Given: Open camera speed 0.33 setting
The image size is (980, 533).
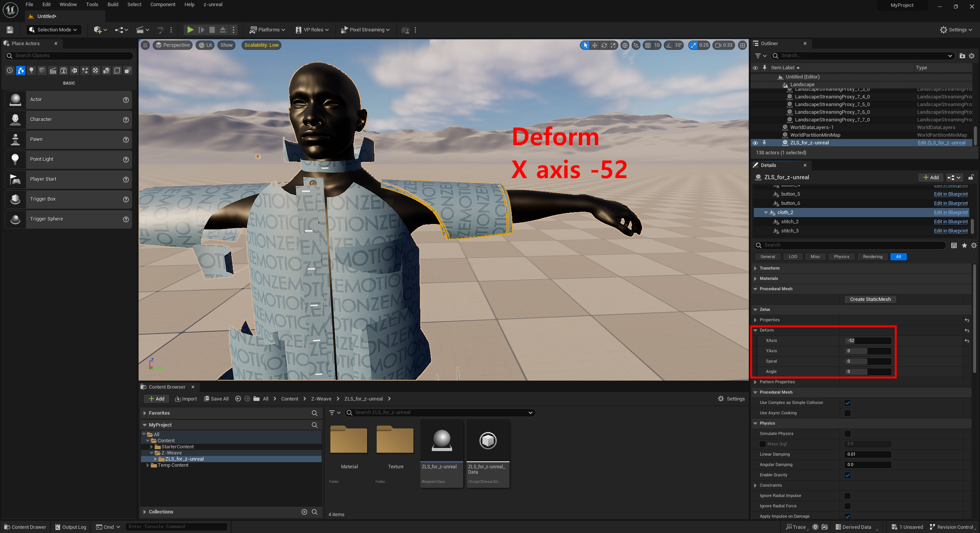Looking at the screenshot, I should tap(724, 45).
